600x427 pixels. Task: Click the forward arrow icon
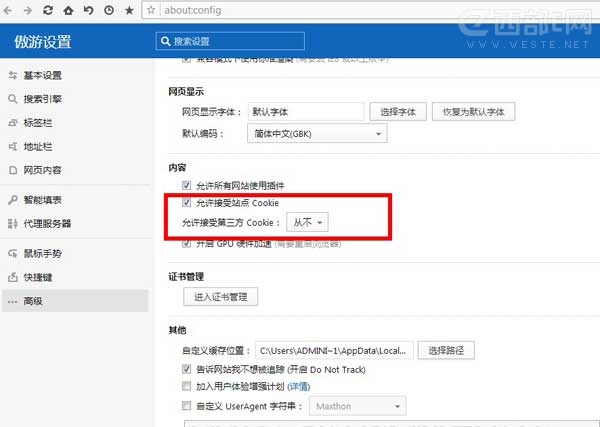pyautogui.click(x=28, y=10)
